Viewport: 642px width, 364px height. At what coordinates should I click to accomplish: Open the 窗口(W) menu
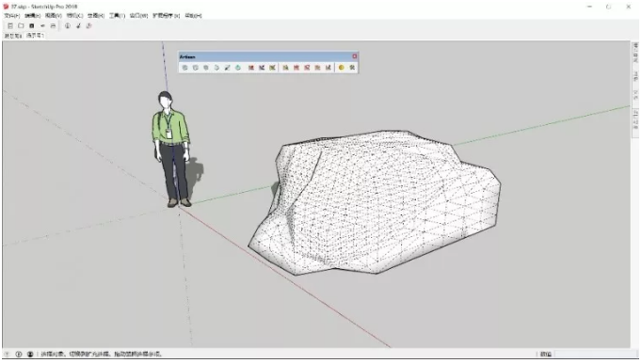coord(138,16)
